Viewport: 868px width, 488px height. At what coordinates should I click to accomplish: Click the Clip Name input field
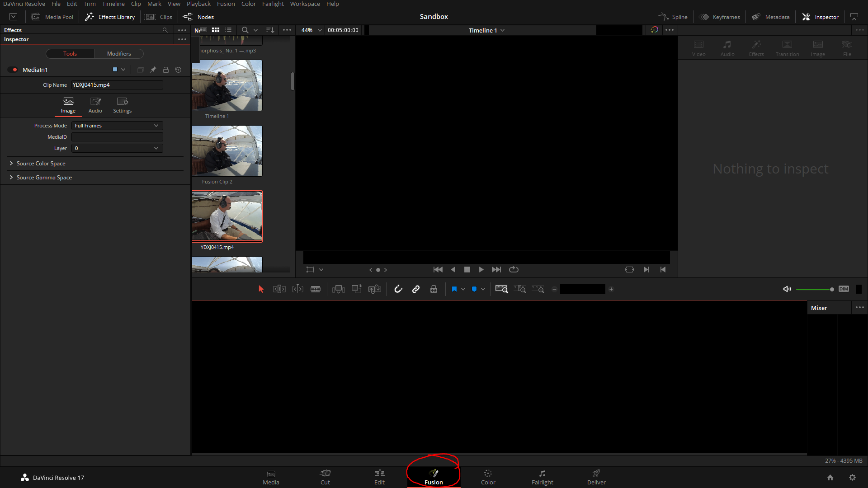pos(117,85)
